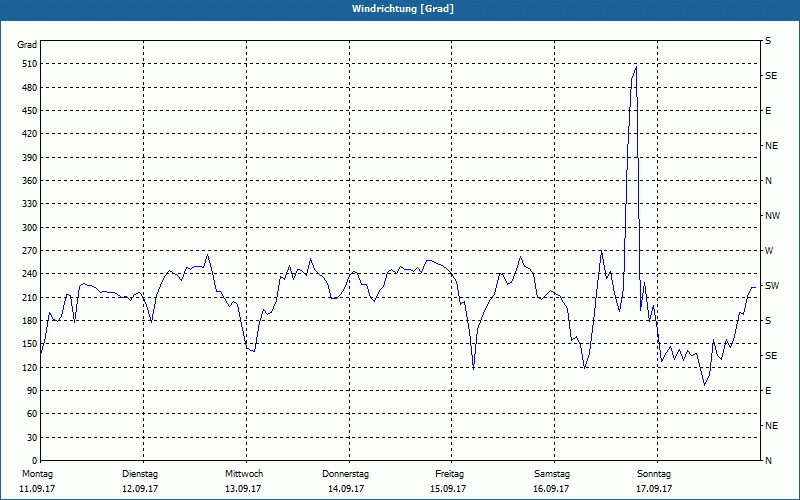Click the 'Grad' axis unit label
This screenshot has width=800, height=500.
click(x=27, y=45)
